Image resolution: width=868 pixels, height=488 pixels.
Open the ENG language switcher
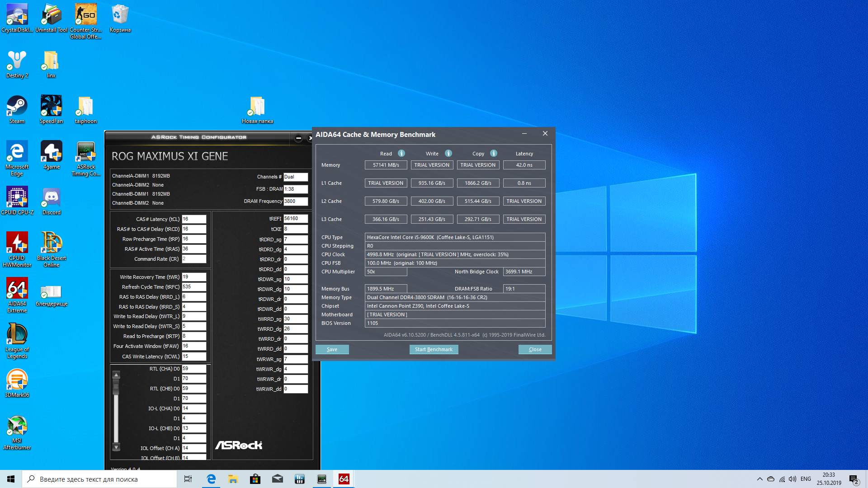coord(806,479)
